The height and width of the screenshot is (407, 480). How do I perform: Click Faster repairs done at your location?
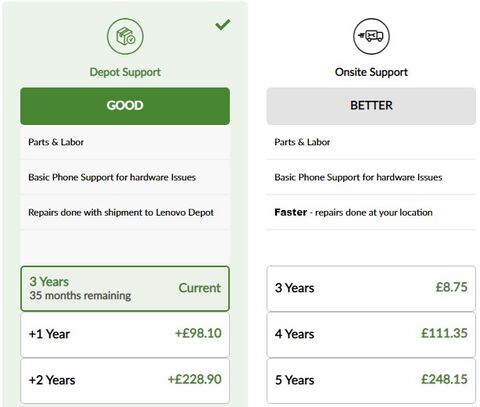tap(353, 213)
